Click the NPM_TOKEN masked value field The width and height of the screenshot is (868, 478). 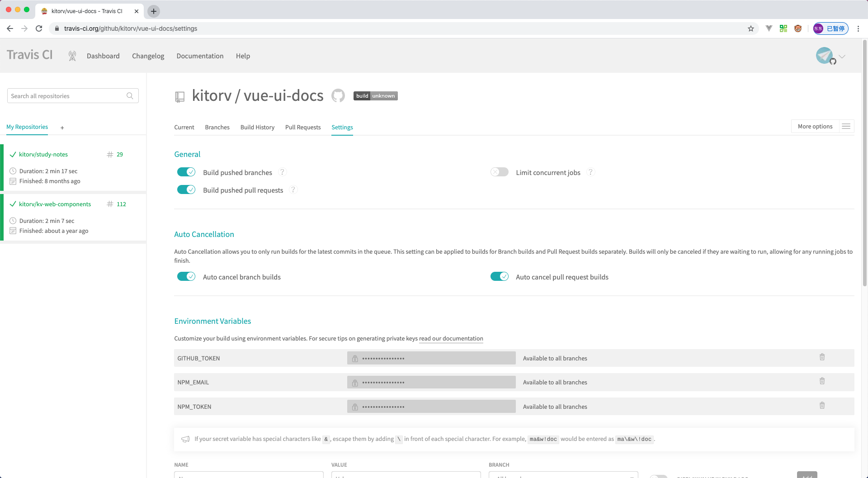point(431,407)
